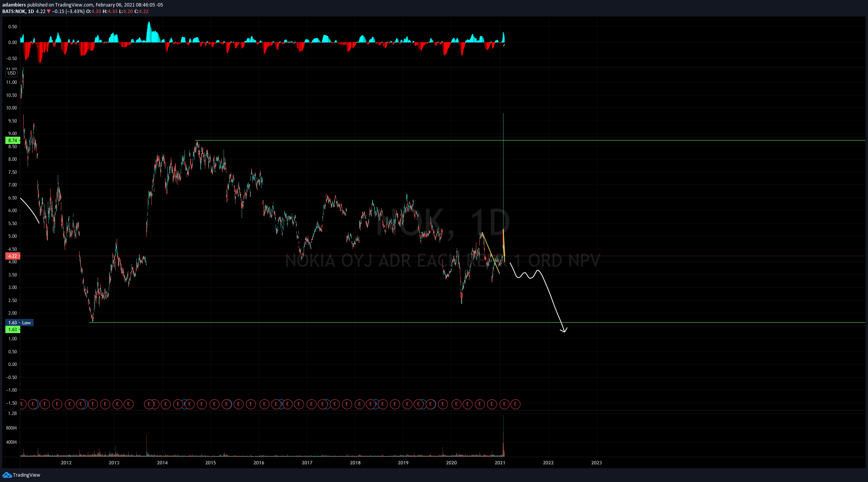Click the 1.2B label on the volume axis
This screenshot has height=482, width=868.
12,413
